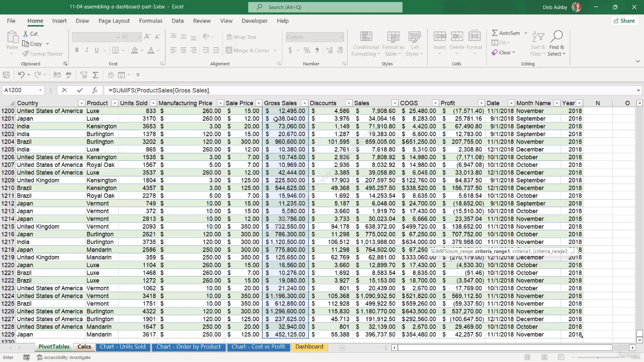Screen dimensions: 644x362
Task: Switch to the Dashboard sheet tab
Action: [309, 346]
